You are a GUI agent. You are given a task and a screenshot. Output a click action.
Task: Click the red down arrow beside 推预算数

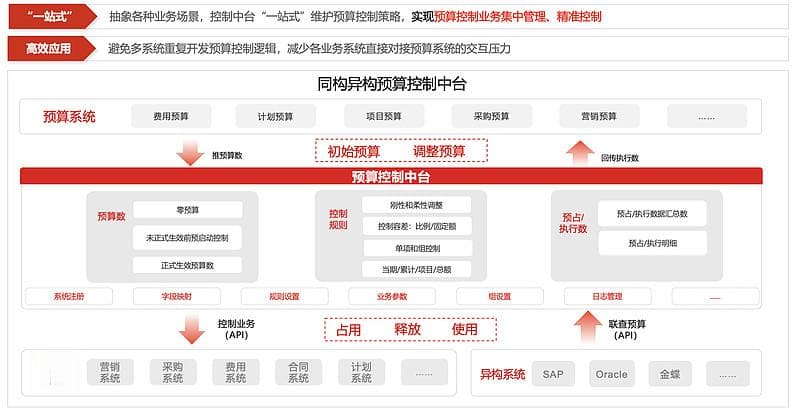coord(190,152)
